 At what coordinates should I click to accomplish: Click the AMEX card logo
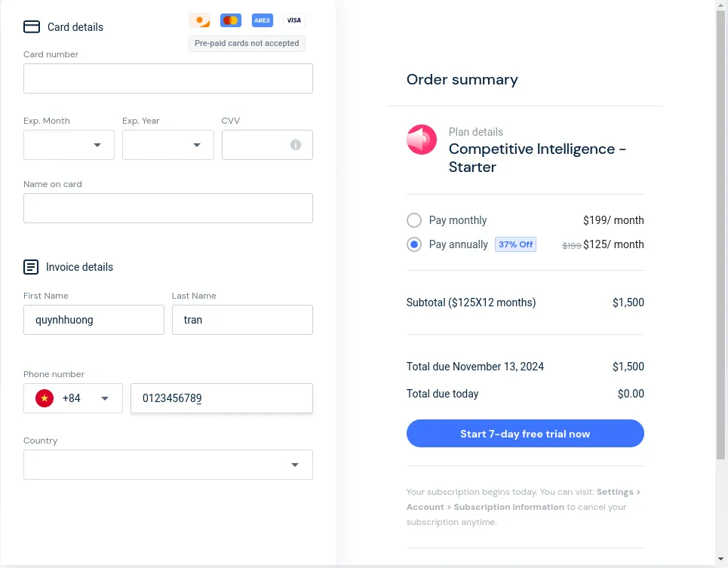[263, 20]
